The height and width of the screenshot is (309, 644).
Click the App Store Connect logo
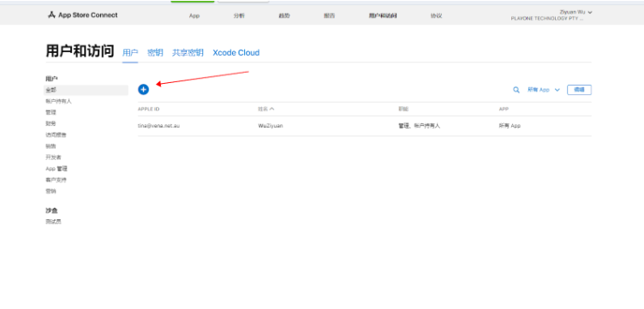82,15
